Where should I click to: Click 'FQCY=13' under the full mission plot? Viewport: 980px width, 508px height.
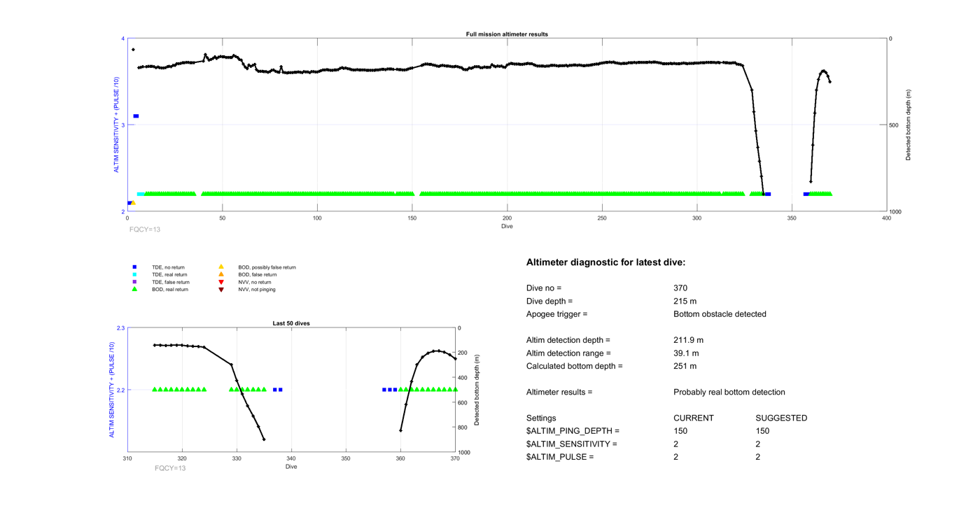click(x=145, y=229)
